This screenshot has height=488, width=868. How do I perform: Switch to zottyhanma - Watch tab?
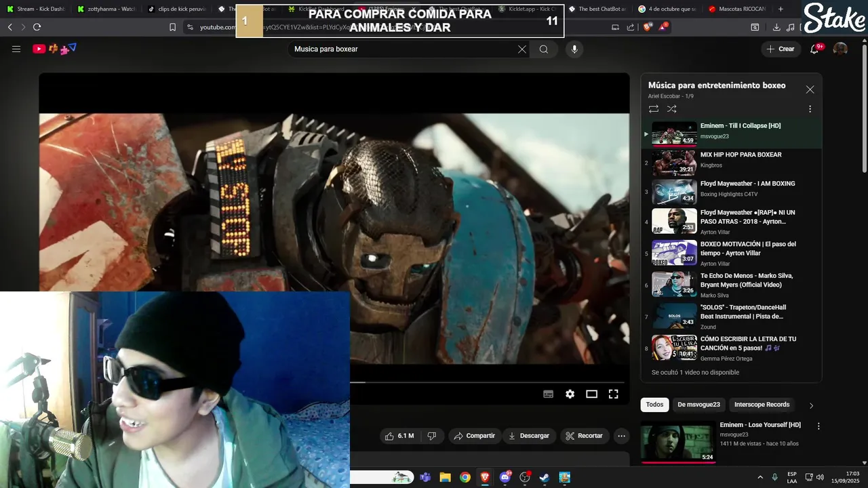(x=106, y=9)
